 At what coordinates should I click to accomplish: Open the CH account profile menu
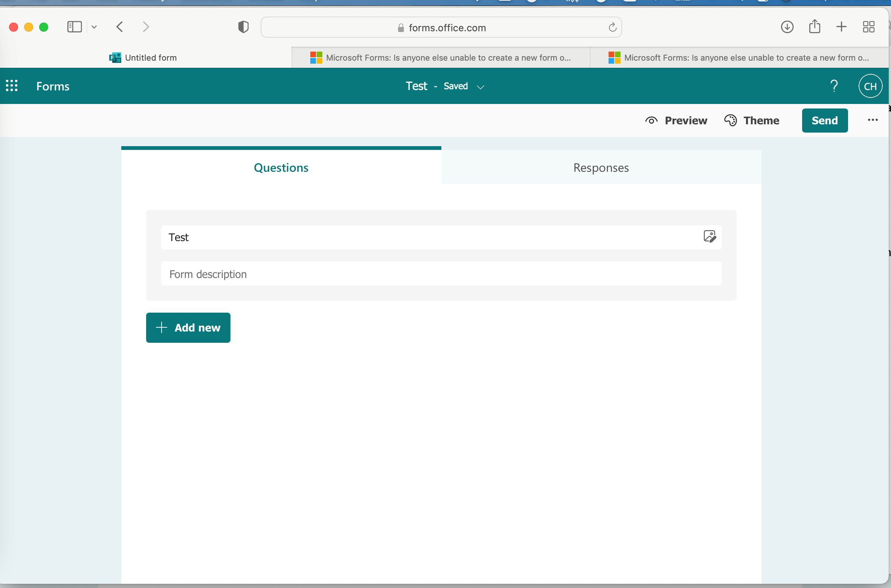870,86
